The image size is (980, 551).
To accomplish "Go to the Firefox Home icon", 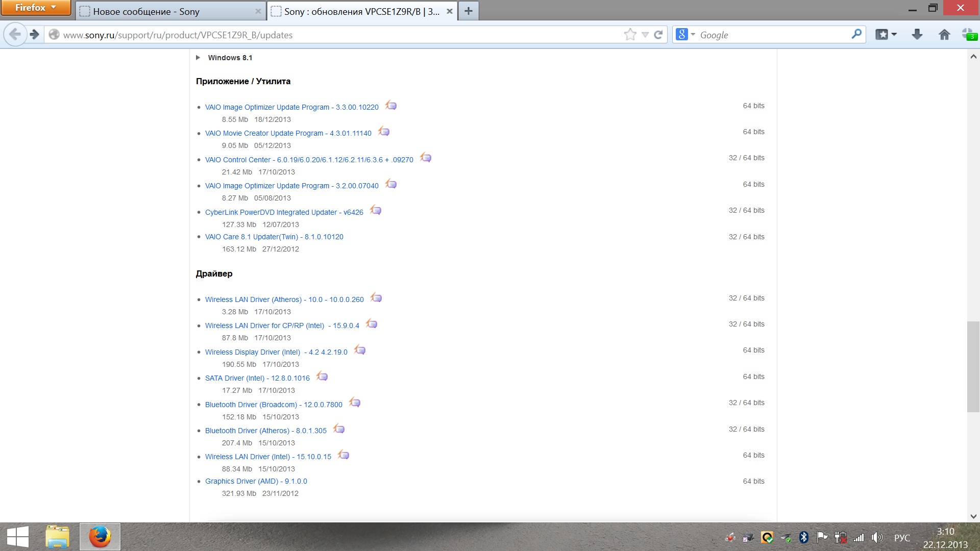I will pyautogui.click(x=944, y=35).
